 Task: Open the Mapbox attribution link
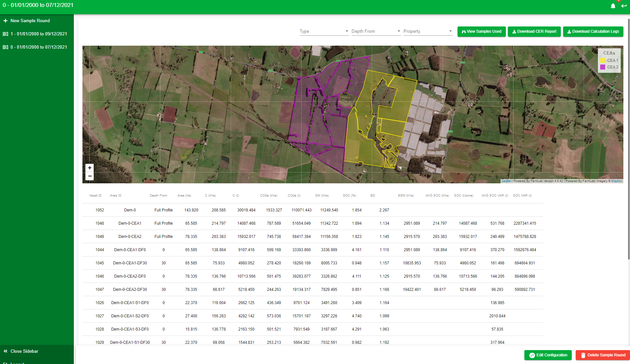point(616,181)
